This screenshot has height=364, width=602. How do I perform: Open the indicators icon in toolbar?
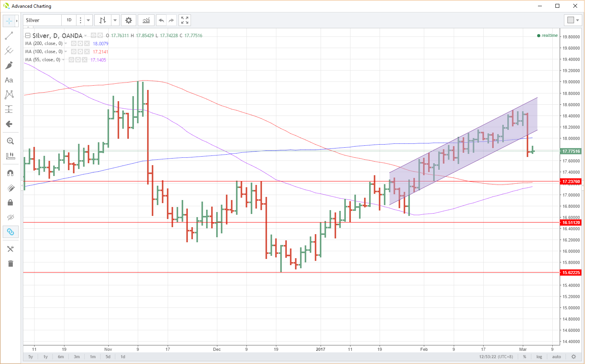coord(146,20)
